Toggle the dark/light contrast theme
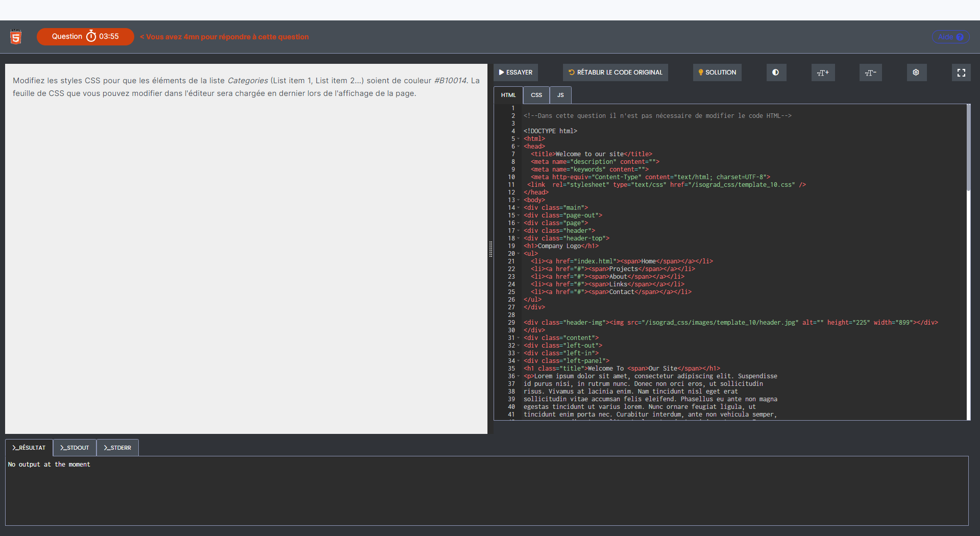The width and height of the screenshot is (980, 536). pyautogui.click(x=776, y=72)
